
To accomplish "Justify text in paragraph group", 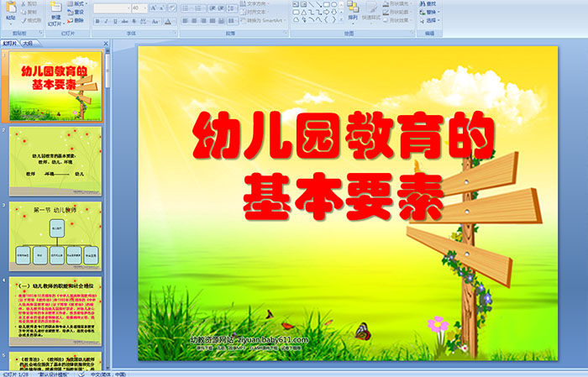I will click(x=213, y=21).
